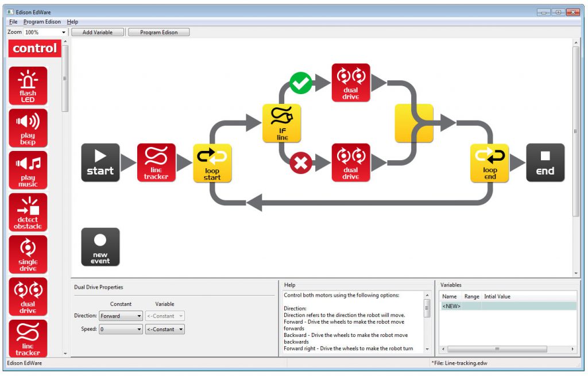This screenshot has height=376, width=588.
Task: Select the detect obstacle block
Action: pos(28,212)
